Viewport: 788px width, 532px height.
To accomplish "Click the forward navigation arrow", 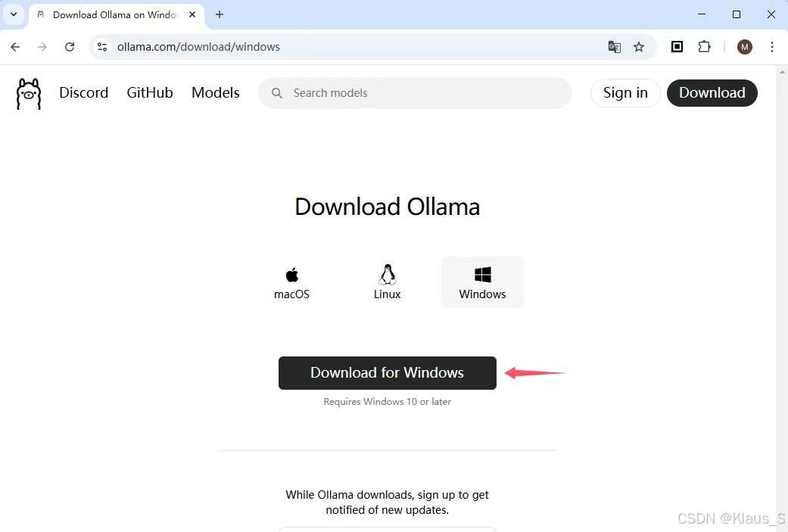I will tap(42, 47).
